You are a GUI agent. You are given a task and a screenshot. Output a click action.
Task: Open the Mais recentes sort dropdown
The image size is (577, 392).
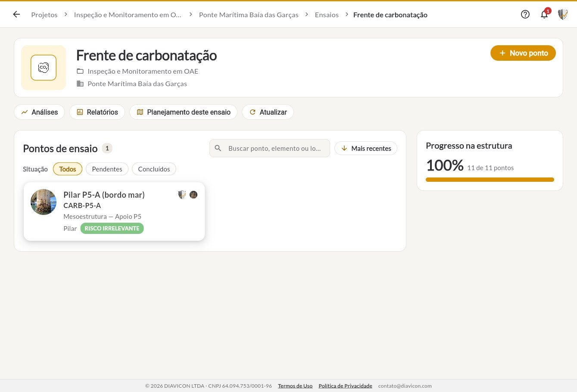coord(366,148)
